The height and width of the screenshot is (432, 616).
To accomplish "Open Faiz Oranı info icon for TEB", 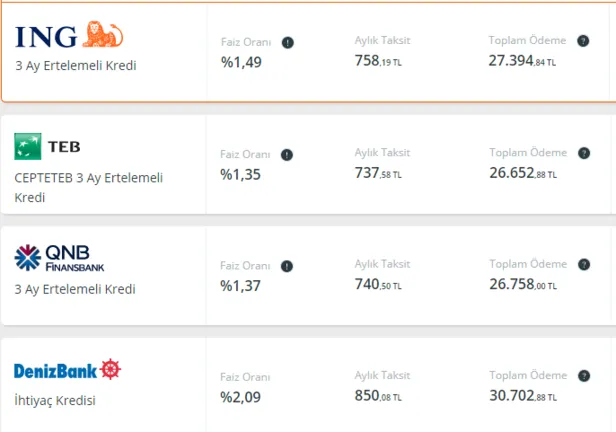I will [287, 155].
